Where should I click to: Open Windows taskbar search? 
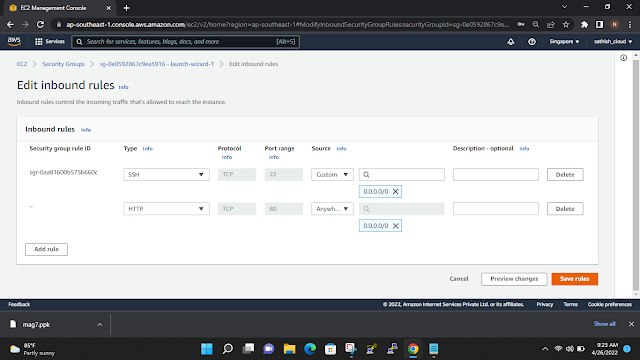point(228,349)
